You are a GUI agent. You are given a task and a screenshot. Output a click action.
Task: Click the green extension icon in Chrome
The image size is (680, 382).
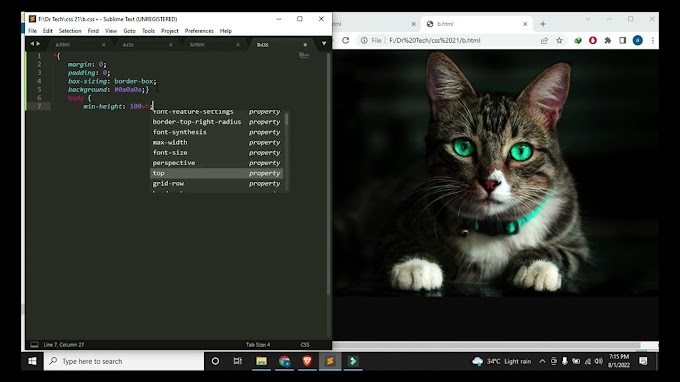578,40
